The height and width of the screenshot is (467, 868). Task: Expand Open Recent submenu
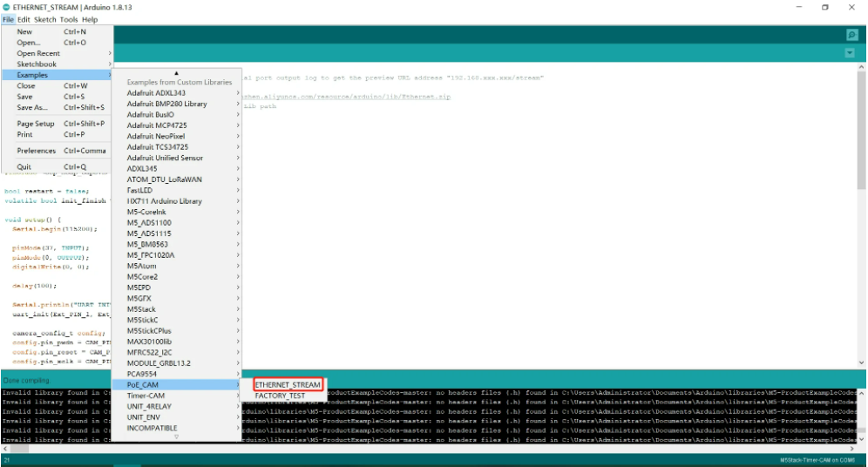(57, 53)
